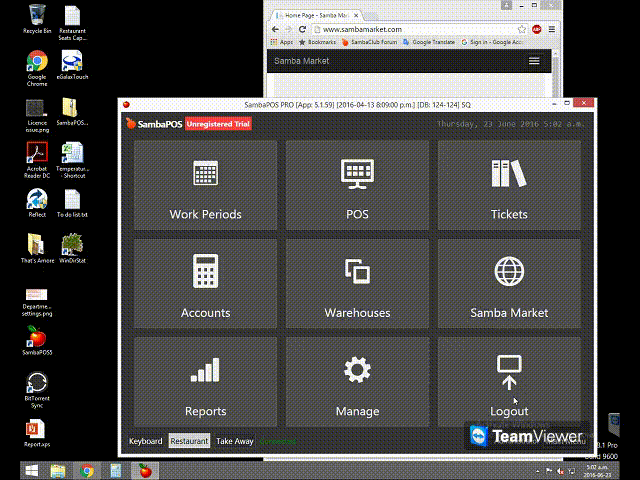The width and height of the screenshot is (640, 480).
Task: Open the eGalaxTouch desktop shortcut
Action: (x=72, y=65)
